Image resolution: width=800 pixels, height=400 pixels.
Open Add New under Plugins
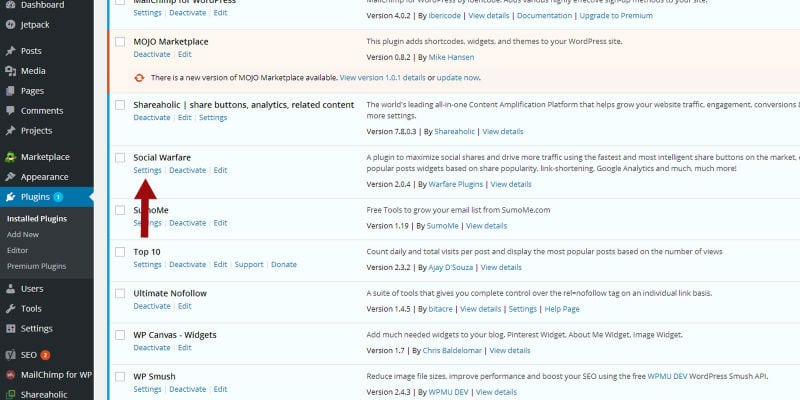[23, 234]
